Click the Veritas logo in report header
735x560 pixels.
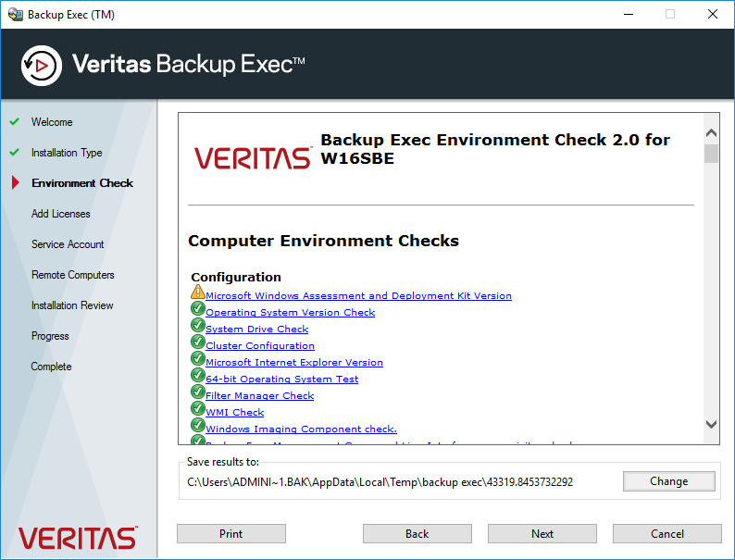[x=252, y=158]
